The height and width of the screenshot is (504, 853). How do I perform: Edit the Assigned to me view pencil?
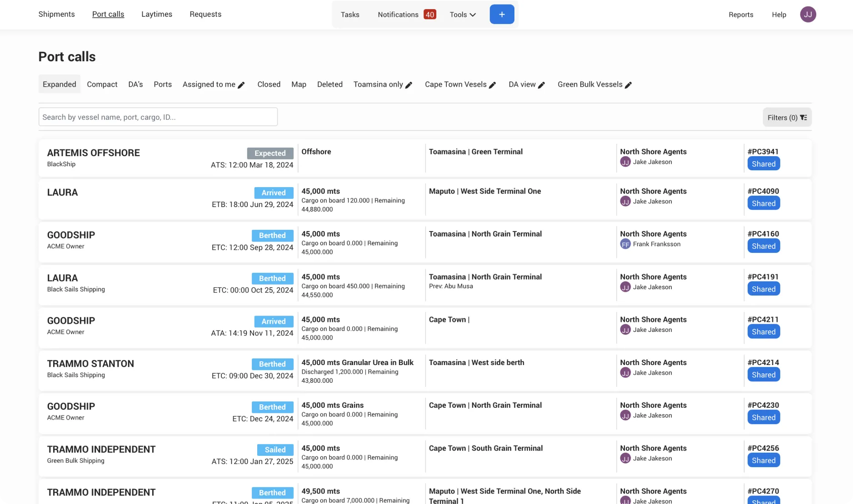(x=241, y=85)
